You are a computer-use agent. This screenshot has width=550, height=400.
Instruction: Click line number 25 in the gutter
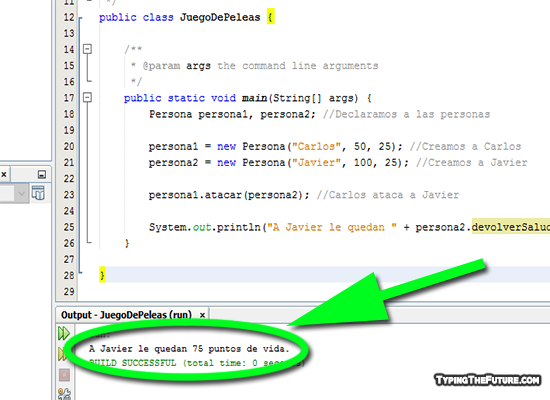(69, 227)
